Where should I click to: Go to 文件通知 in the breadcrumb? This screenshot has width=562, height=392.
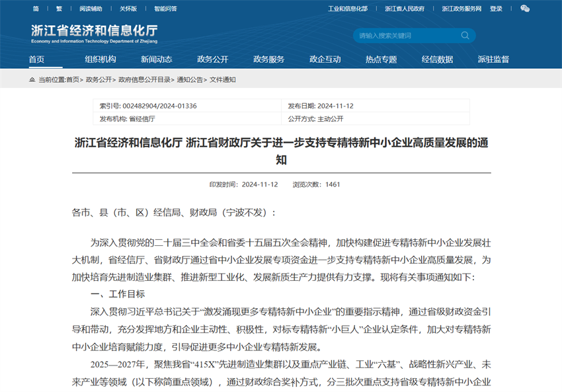tap(223, 79)
